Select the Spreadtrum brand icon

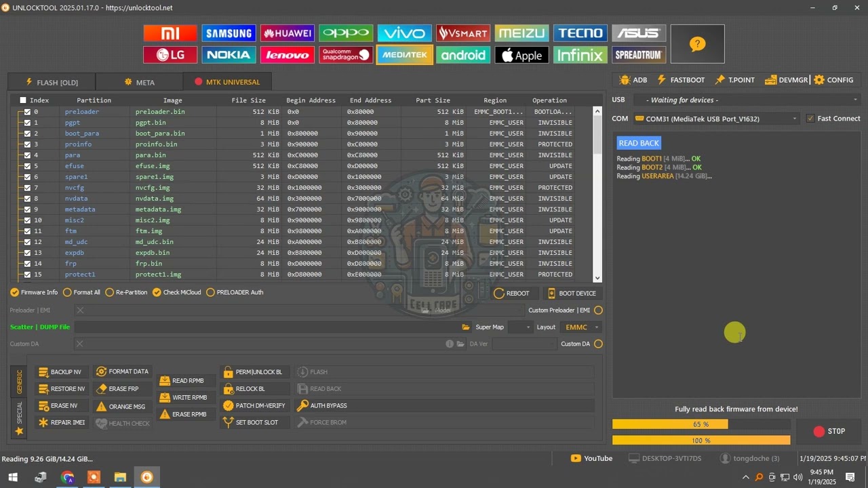639,55
